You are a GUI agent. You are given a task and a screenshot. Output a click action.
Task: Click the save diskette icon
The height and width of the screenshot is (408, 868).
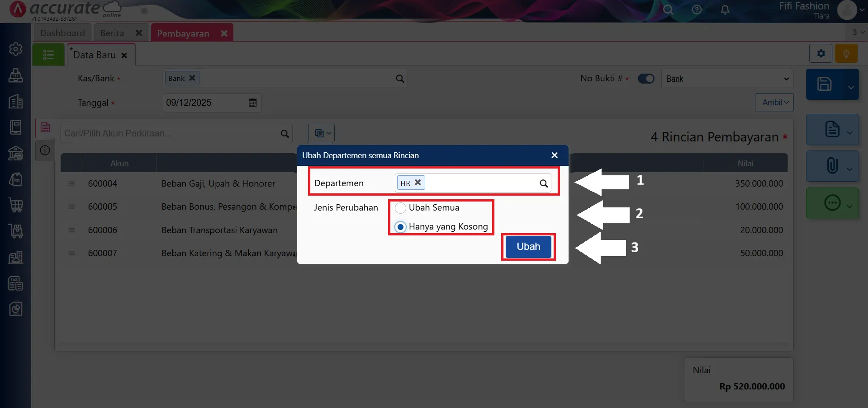pyautogui.click(x=824, y=84)
